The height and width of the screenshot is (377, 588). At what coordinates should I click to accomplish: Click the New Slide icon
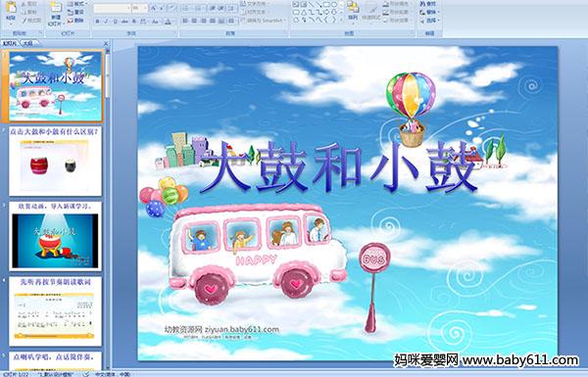[x=56, y=13]
